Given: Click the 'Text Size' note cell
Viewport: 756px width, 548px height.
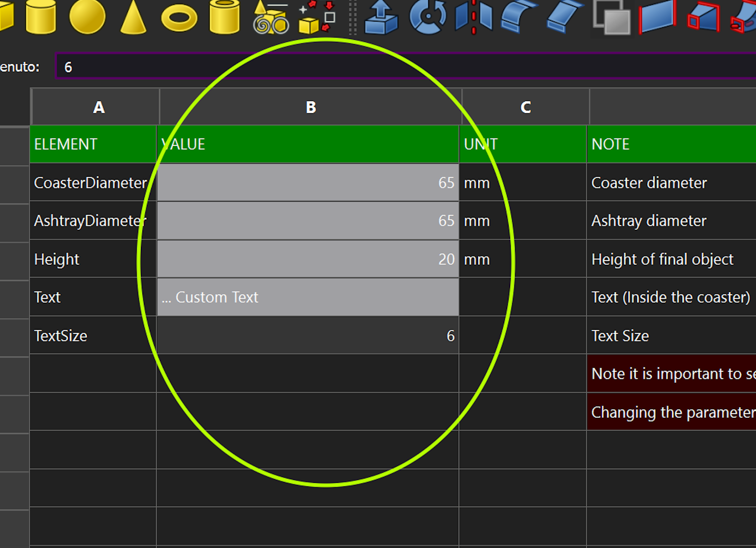Looking at the screenshot, I should click(671, 335).
